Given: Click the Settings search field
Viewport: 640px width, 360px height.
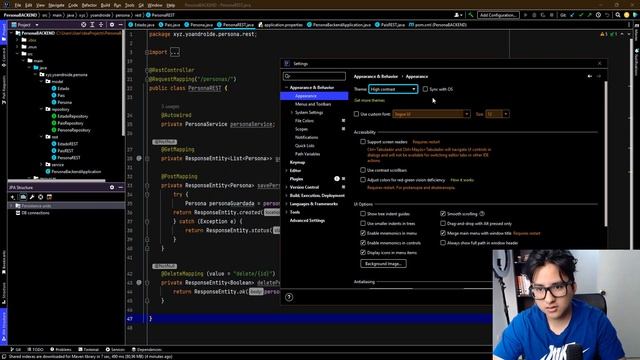Looking at the screenshot, I should point(314,76).
